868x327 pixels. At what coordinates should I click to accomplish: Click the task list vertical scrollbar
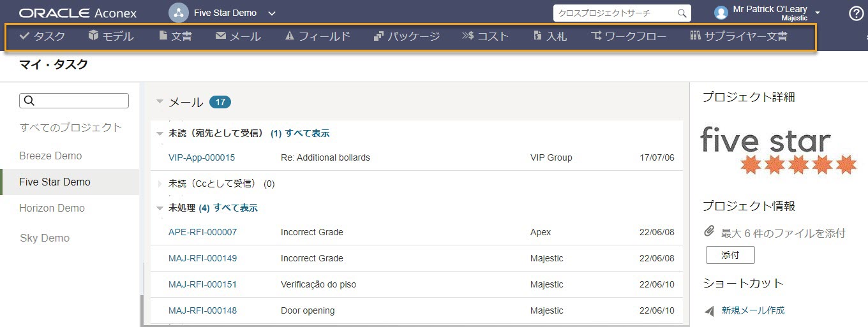coord(142,311)
